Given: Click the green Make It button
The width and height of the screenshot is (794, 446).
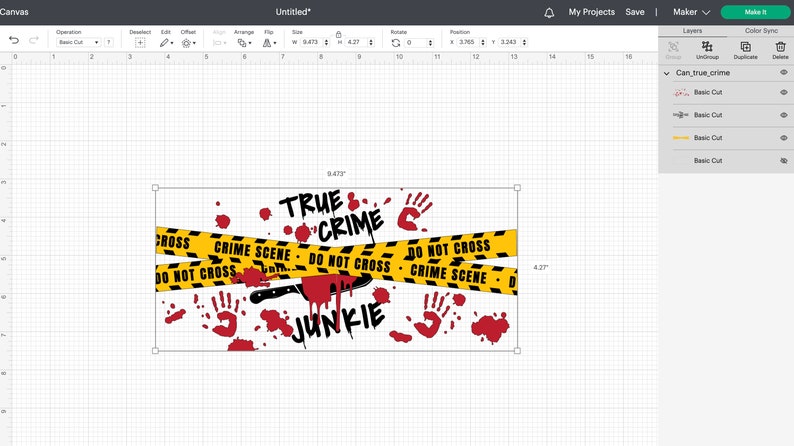Looking at the screenshot, I should click(x=755, y=12).
